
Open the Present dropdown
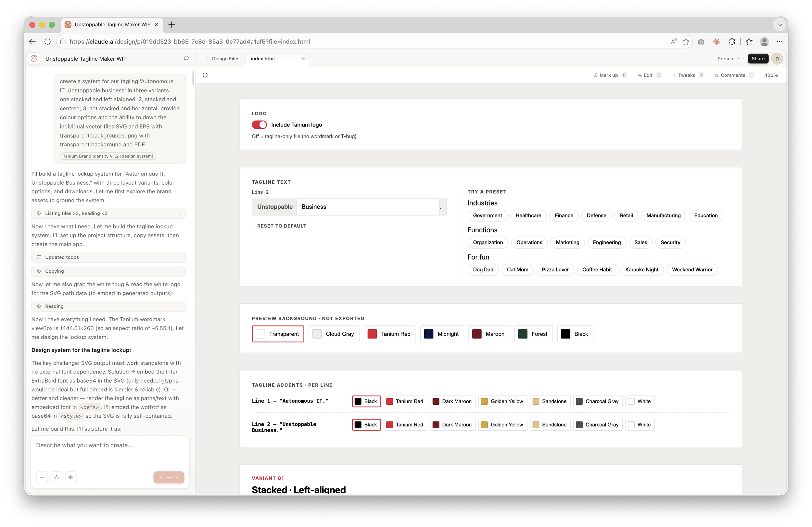(729, 59)
